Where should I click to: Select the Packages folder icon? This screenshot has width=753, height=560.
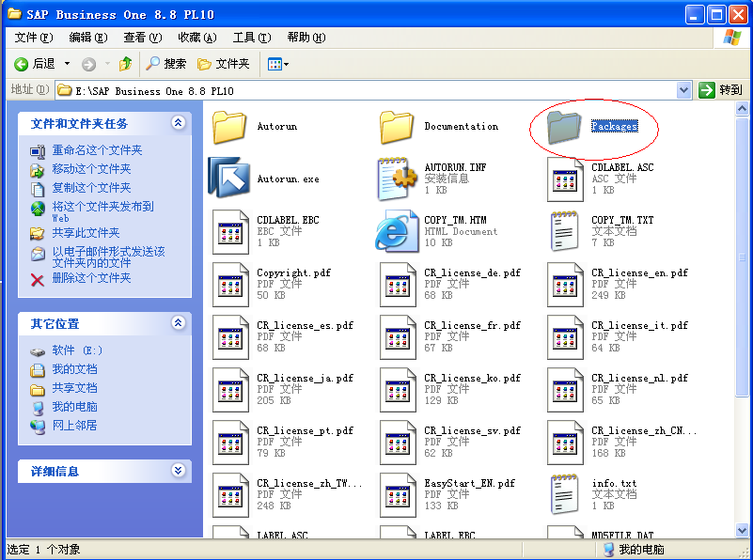[x=564, y=127]
